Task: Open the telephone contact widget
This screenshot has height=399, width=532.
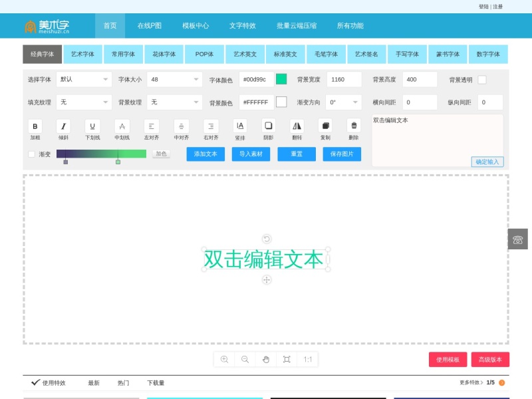Action: [x=518, y=239]
